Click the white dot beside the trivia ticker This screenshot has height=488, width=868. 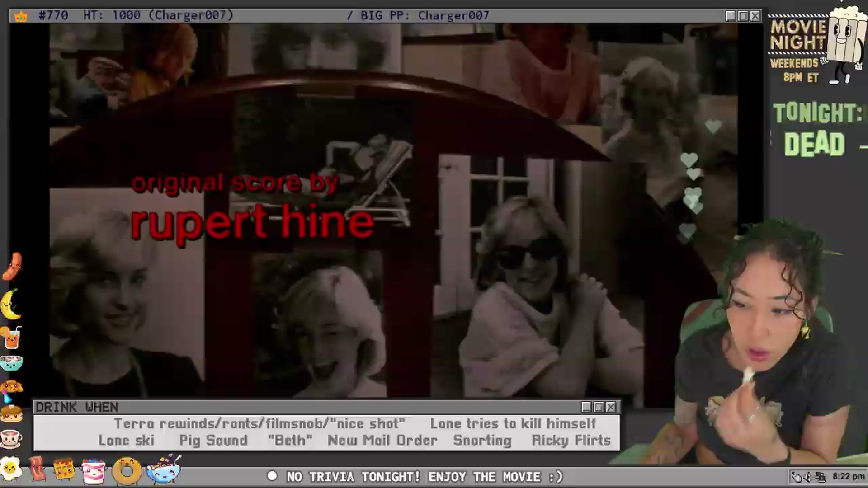pyautogui.click(x=272, y=476)
